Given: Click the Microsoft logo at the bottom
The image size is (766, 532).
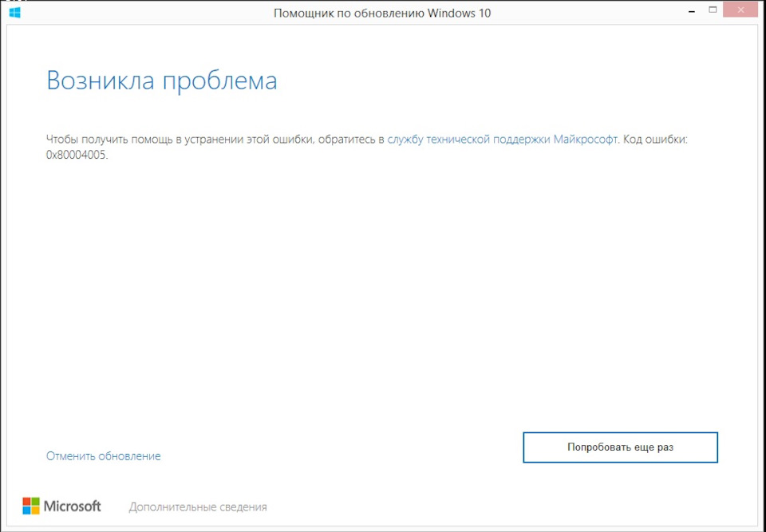Looking at the screenshot, I should point(61,506).
